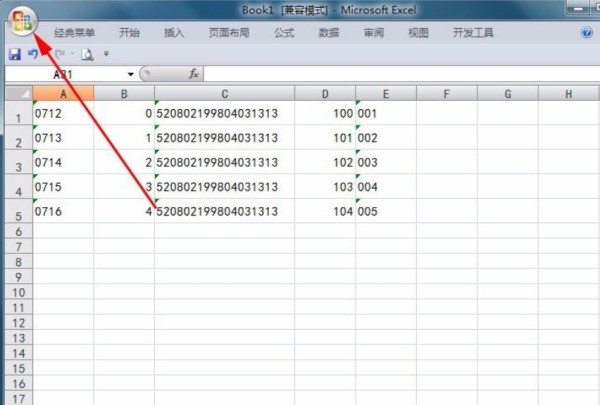600x405 pixels.
Task: Open the Excel Help question mark icon
Action: (x=587, y=33)
